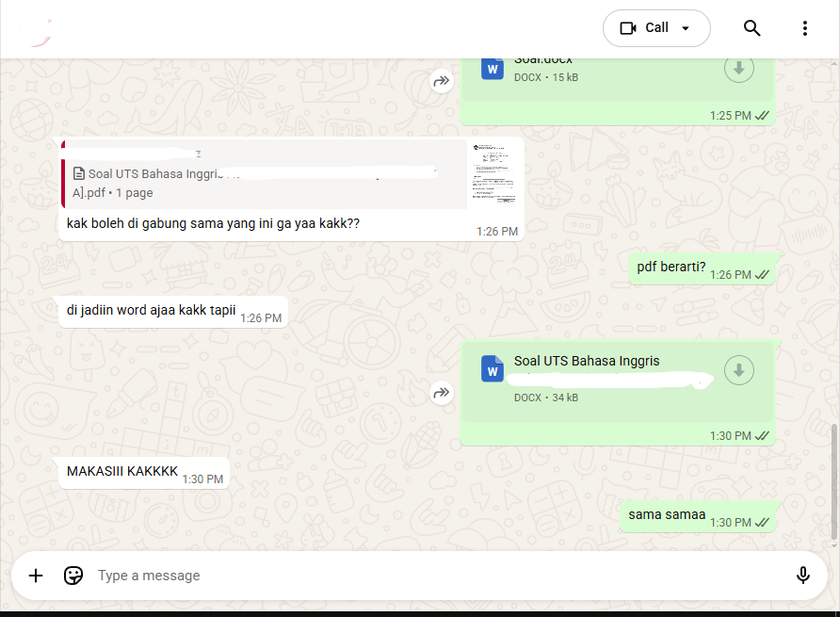
Task: Click the 1:30 PM double-check read receipt
Action: coord(760,435)
